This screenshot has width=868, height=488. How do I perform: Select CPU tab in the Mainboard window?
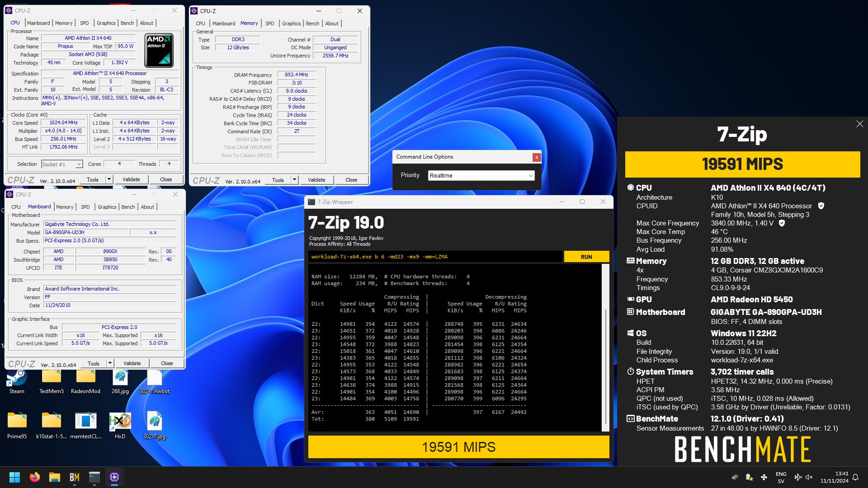[16, 207]
